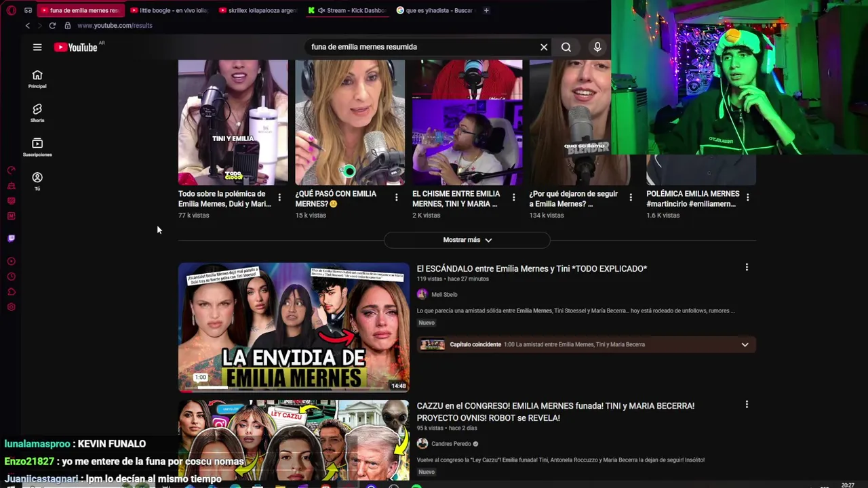The height and width of the screenshot is (488, 868).
Task: Open the Opera GX main menu icon
Action: point(11,10)
